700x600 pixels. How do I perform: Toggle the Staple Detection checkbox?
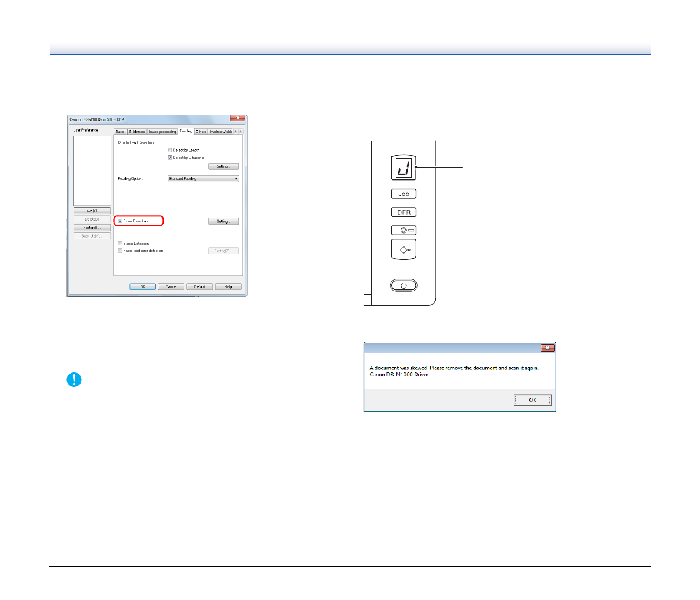pyautogui.click(x=121, y=244)
